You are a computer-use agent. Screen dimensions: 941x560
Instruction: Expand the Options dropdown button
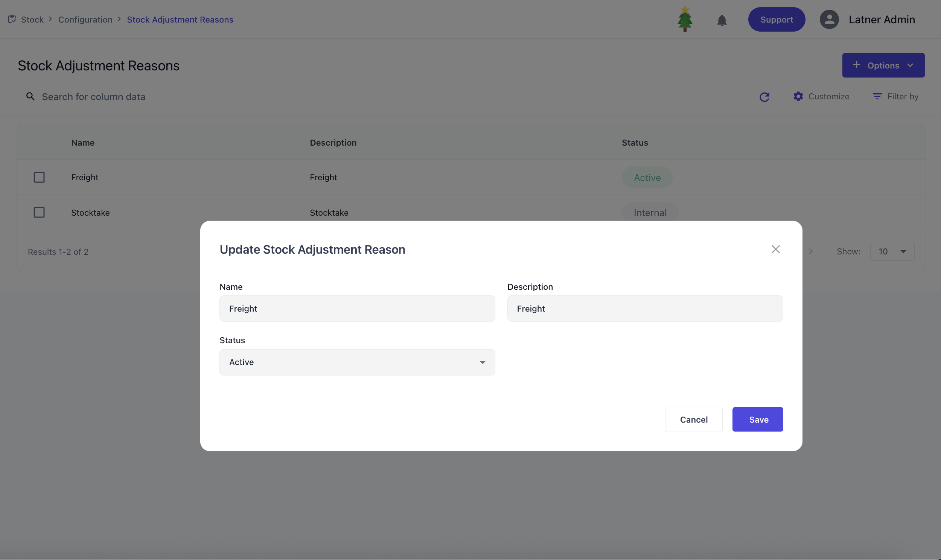click(883, 65)
